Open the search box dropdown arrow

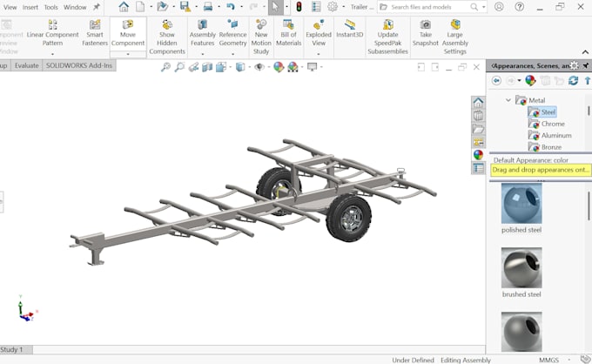pos(484,7)
